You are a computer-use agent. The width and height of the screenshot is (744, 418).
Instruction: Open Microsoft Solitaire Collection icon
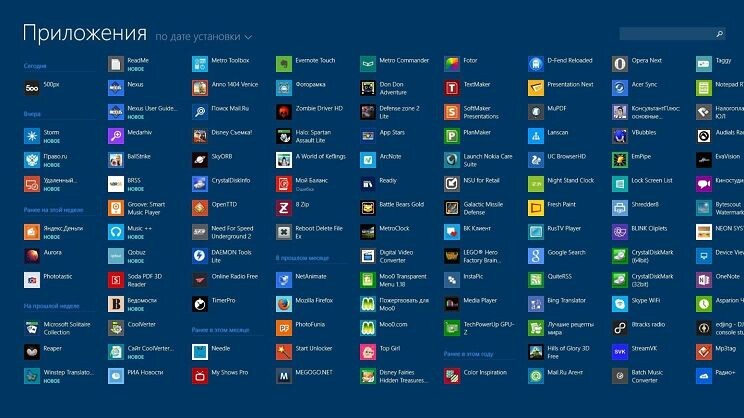[32, 328]
